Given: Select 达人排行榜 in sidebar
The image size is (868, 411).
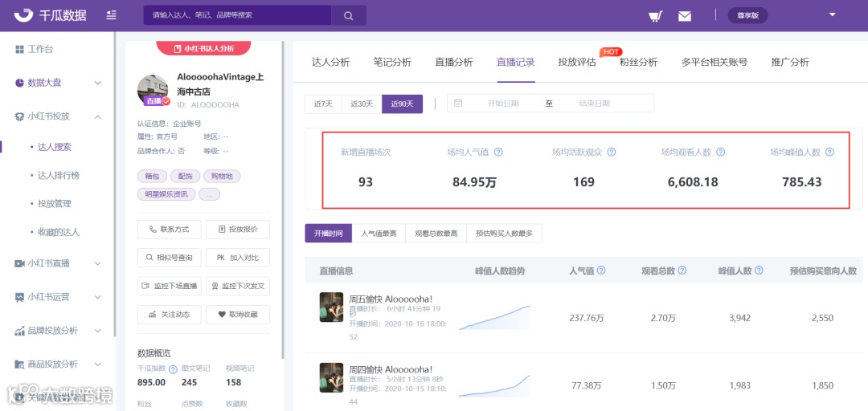Looking at the screenshot, I should [x=58, y=175].
